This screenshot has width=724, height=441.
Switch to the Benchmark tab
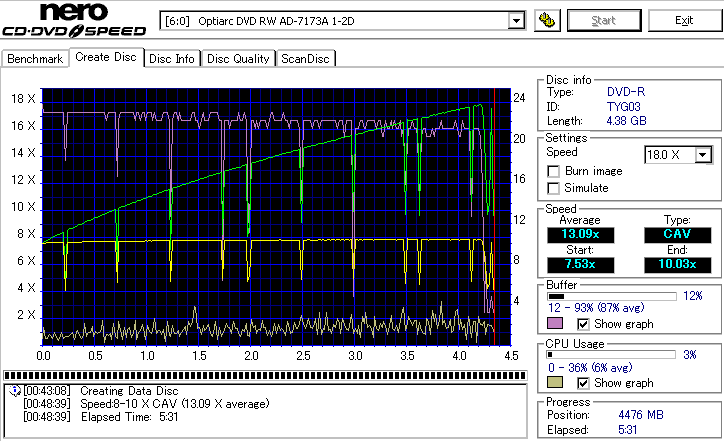pos(35,59)
